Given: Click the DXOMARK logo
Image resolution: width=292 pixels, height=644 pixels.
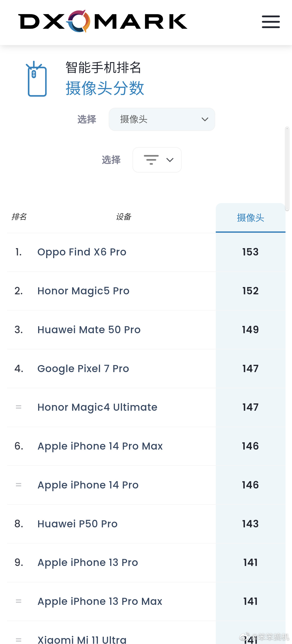Looking at the screenshot, I should point(103,21).
